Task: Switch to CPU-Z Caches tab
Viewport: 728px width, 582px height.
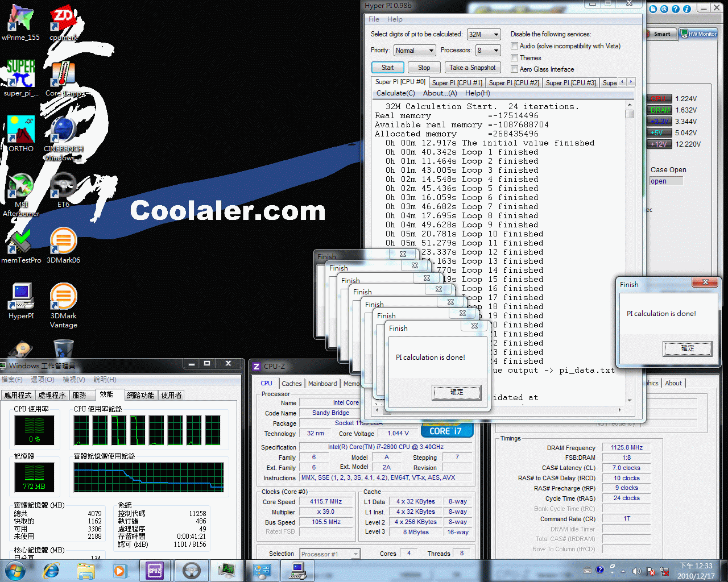Action: coord(292,384)
